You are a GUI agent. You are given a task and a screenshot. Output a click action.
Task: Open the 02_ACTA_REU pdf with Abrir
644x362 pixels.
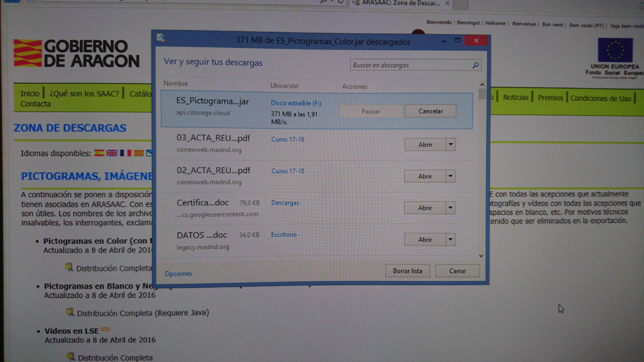point(425,176)
